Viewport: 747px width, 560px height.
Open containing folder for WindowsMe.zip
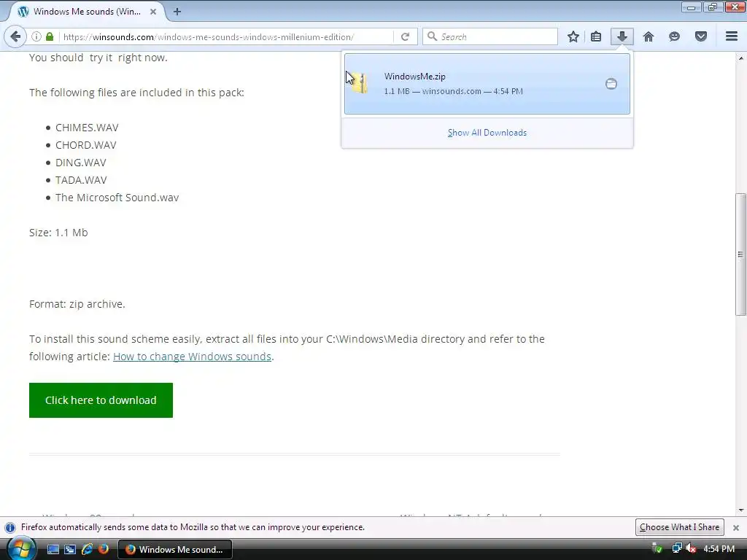(611, 84)
